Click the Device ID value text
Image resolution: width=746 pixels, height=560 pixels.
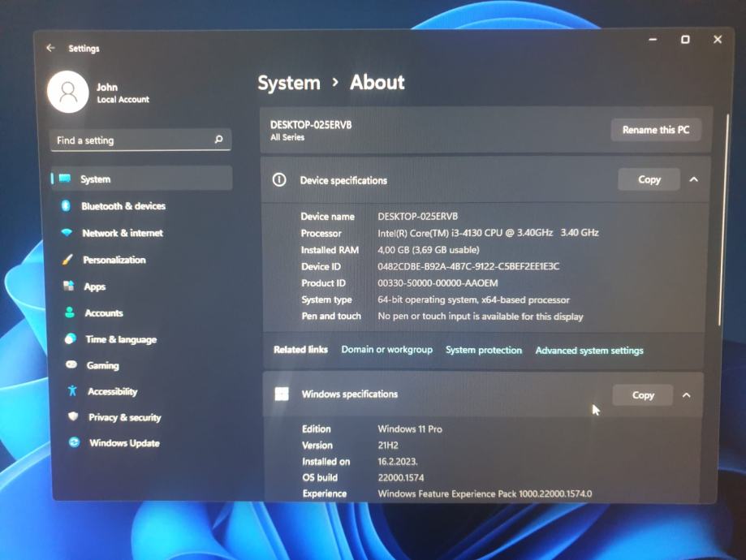coord(468,266)
